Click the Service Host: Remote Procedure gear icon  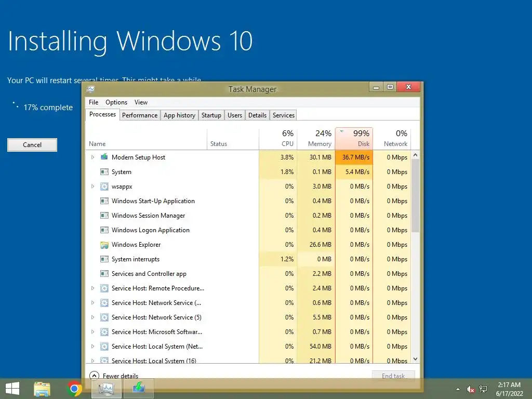click(x=104, y=288)
